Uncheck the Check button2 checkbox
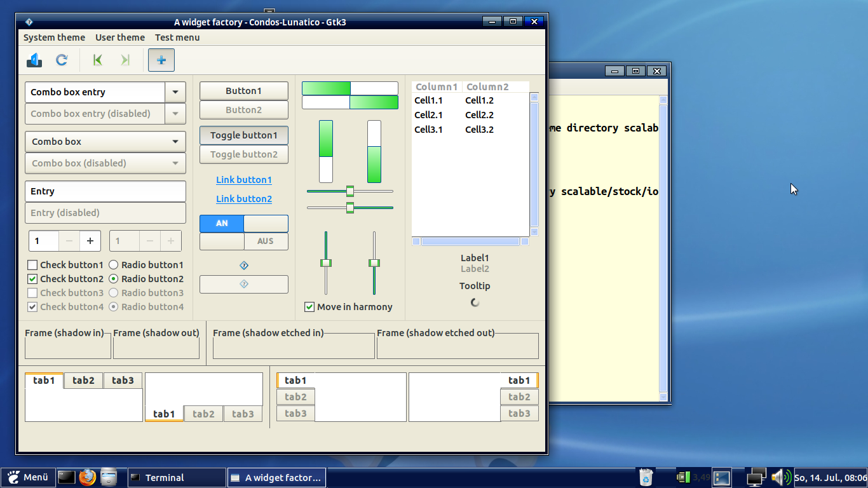868x488 pixels. 32,279
